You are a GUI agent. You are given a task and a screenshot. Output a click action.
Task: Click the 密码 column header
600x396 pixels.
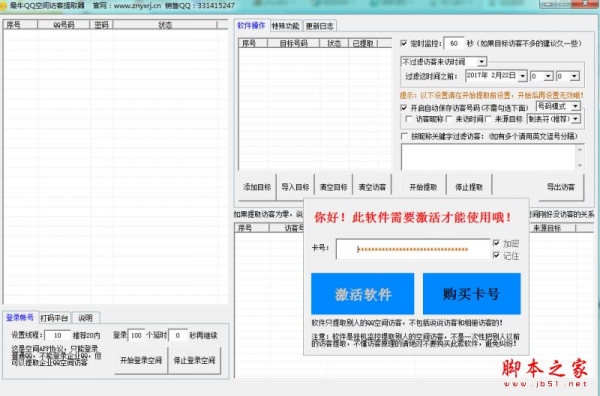[x=101, y=25]
